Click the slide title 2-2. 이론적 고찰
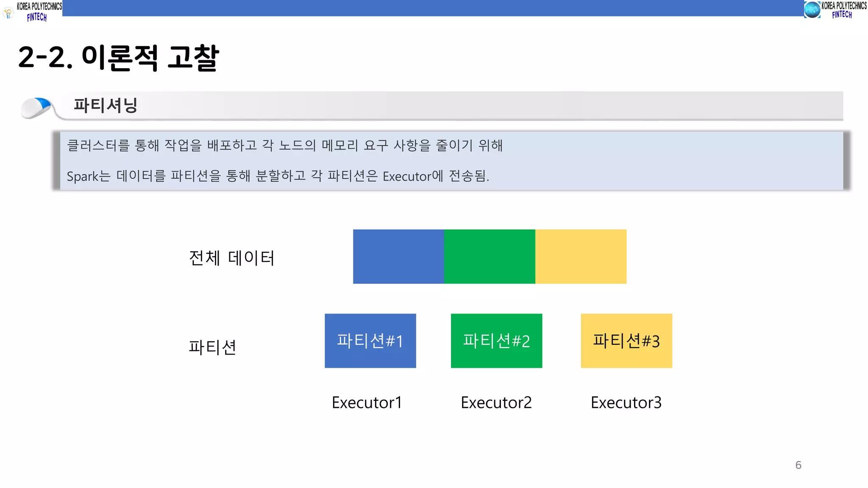This screenshot has height=488, width=868. click(x=118, y=58)
